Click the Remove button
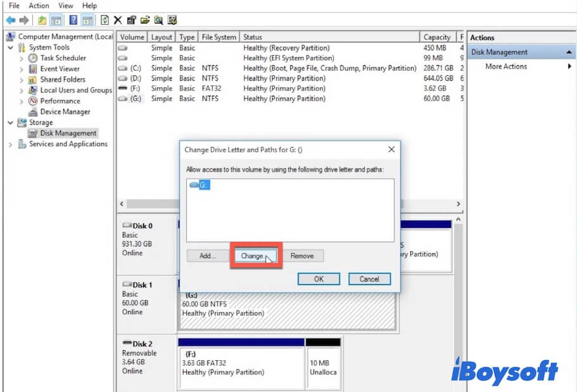 302,256
